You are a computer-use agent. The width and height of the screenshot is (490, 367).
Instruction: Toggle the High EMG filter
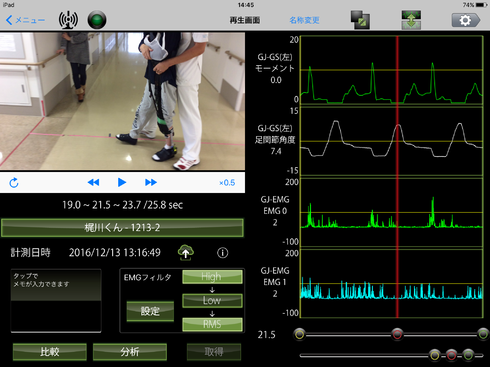(x=212, y=277)
